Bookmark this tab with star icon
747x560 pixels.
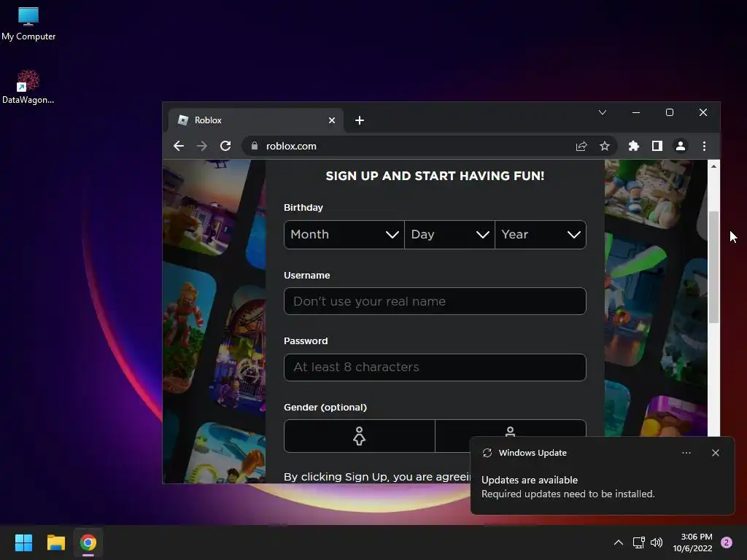tap(605, 146)
